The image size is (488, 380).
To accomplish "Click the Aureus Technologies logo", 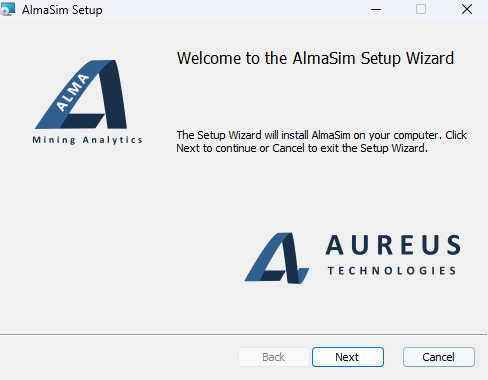I will click(353, 258).
